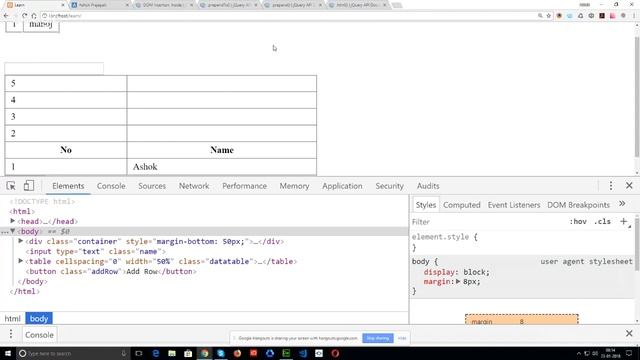Viewport: 640px width, 360px height.
Task: Select the Event Listeners tab
Action: click(x=514, y=205)
